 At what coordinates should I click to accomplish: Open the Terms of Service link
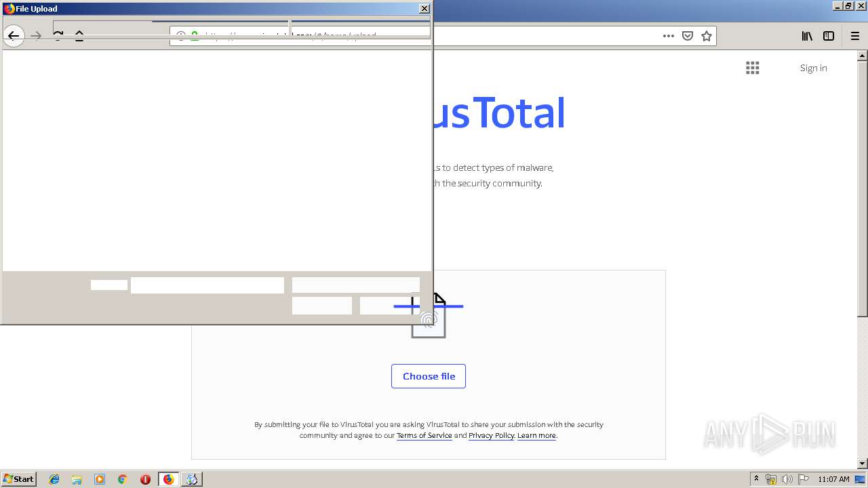click(x=424, y=436)
